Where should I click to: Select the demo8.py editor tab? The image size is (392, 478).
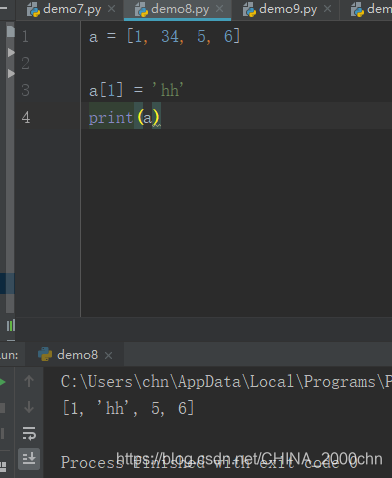click(x=177, y=9)
